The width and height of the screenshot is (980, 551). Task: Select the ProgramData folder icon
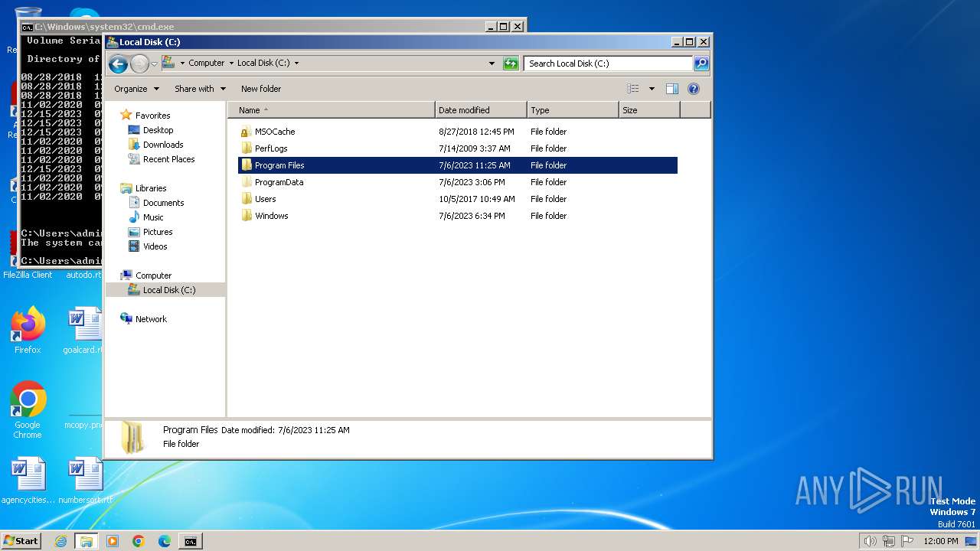[x=246, y=182]
